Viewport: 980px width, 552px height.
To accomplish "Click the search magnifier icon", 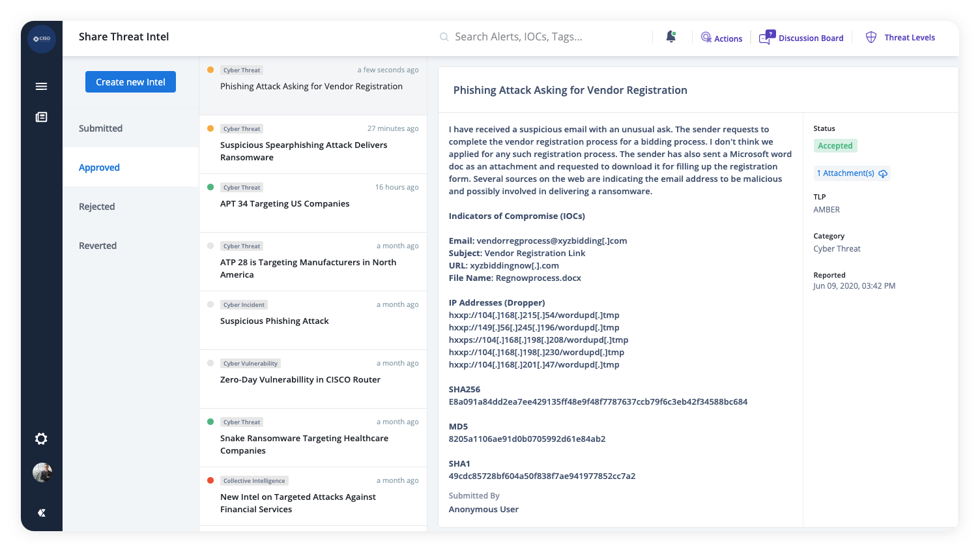I will 444,37.
